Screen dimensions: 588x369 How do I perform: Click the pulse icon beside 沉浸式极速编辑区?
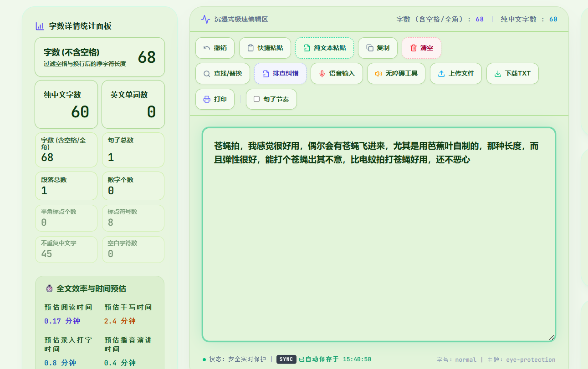pos(206,19)
